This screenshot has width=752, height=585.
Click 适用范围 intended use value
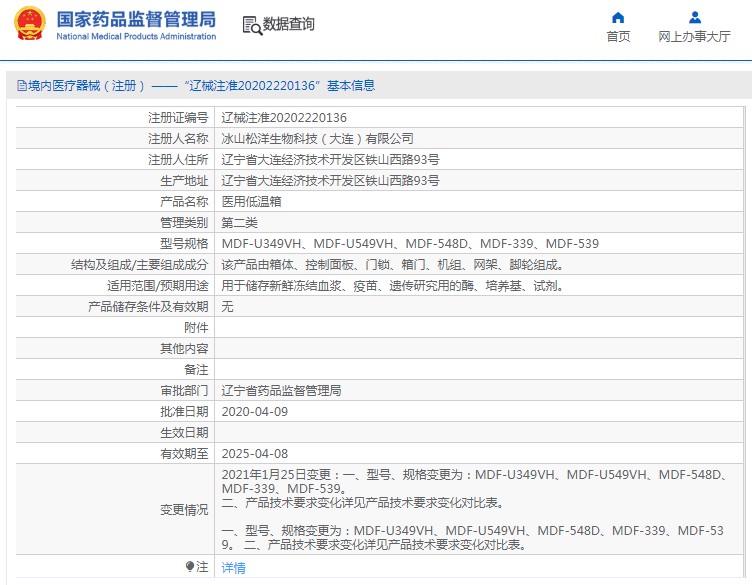[x=393, y=286]
